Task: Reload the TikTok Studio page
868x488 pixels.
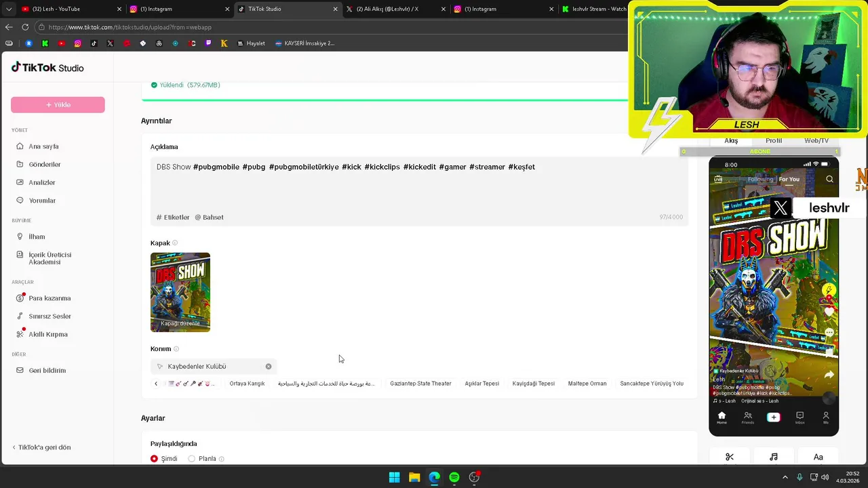Action: [x=25, y=27]
